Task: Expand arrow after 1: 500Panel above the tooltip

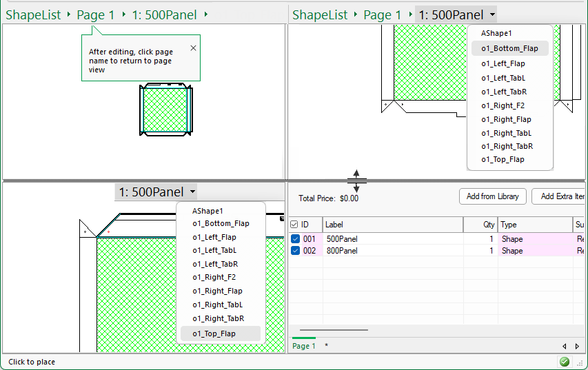Action: tap(206, 15)
